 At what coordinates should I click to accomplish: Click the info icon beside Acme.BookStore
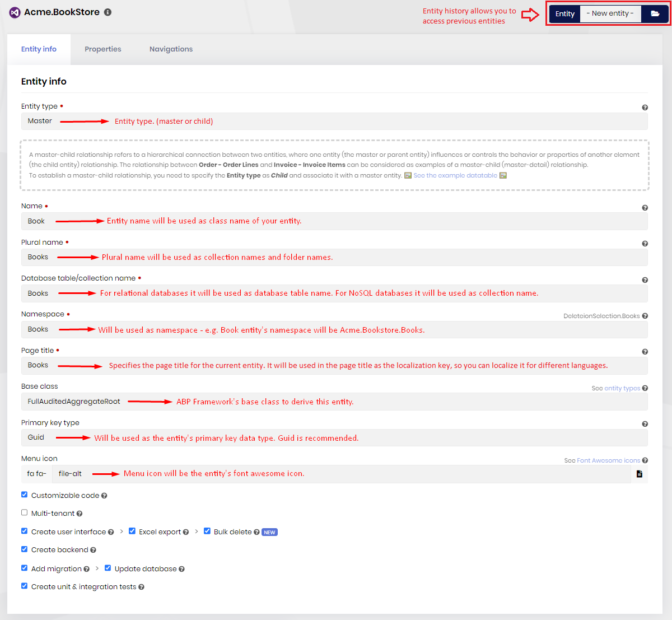pos(108,12)
